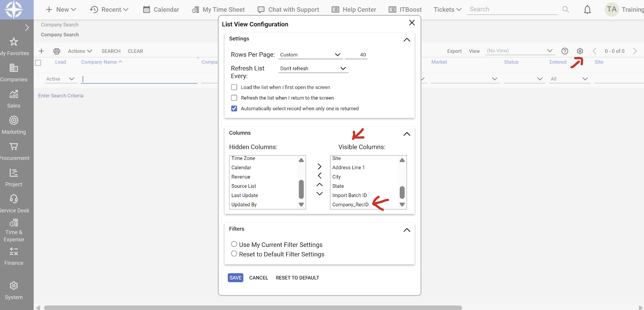Image resolution: width=644 pixels, height=310 pixels.
Task: Select Reset to Default Filter Settings
Action: (x=234, y=254)
